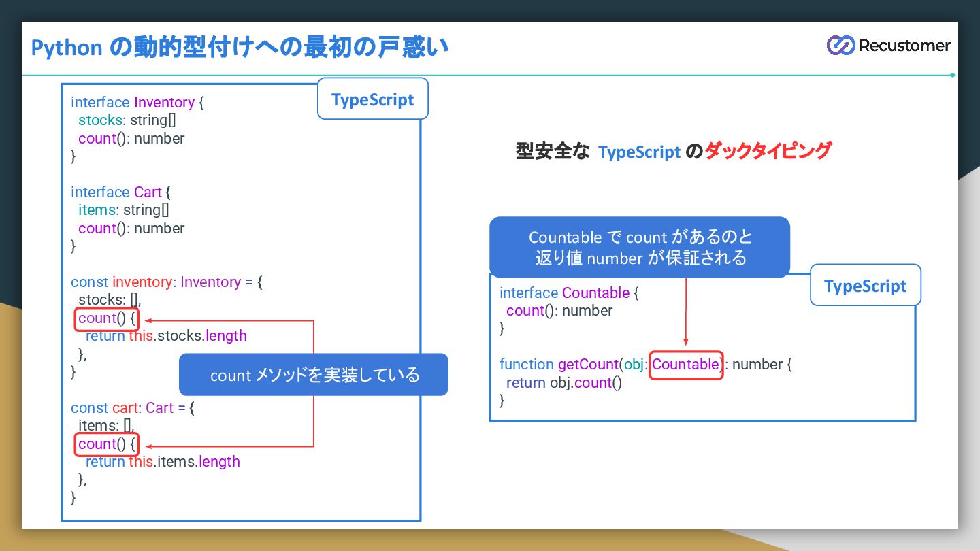The height and width of the screenshot is (551, 980).
Task: Click 'return this.items.length' code line
Action: pos(163,462)
